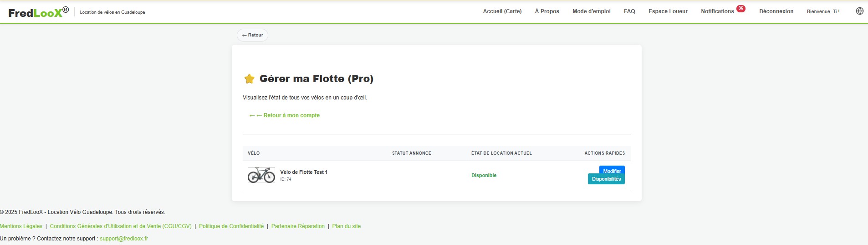Select FAQ in the top navigation
868x245 pixels.
click(629, 11)
